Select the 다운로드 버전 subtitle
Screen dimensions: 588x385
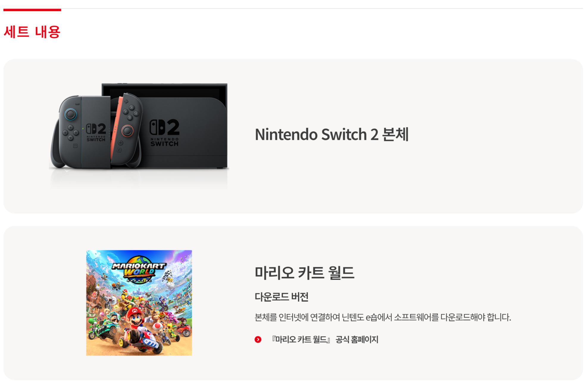pos(282,297)
